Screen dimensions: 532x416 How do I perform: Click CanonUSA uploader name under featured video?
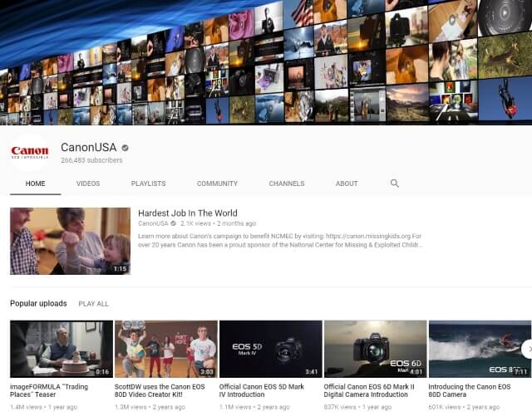click(153, 223)
